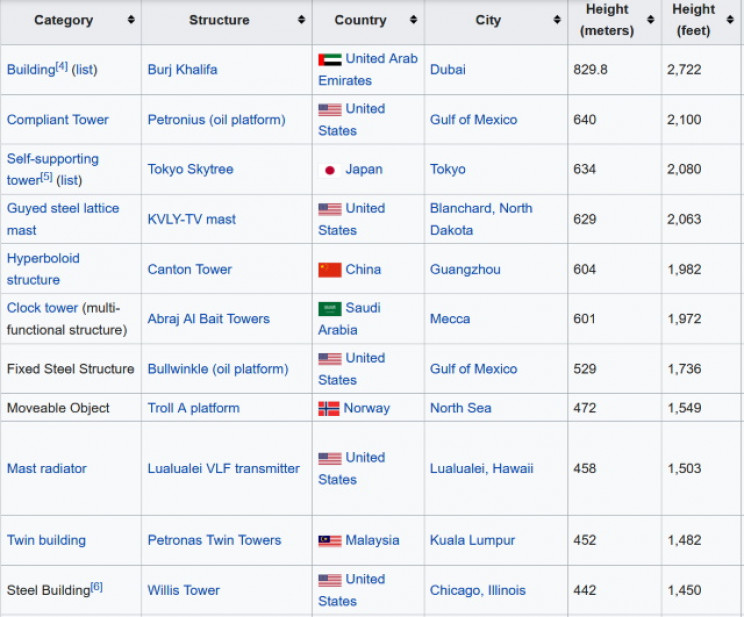The height and width of the screenshot is (617, 744).
Task: Sort table by City column arrows
Action: 557,19
